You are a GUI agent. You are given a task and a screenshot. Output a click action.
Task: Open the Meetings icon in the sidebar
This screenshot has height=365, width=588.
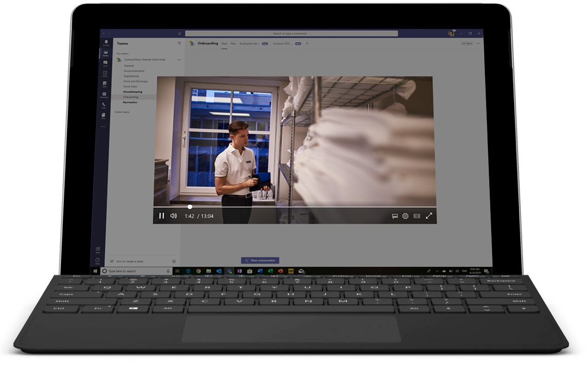point(106,95)
